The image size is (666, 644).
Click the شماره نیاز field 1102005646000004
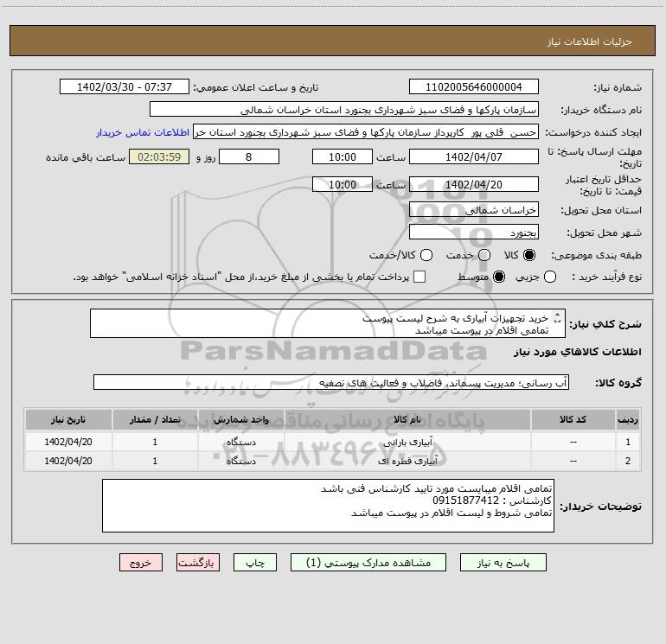coord(474,86)
